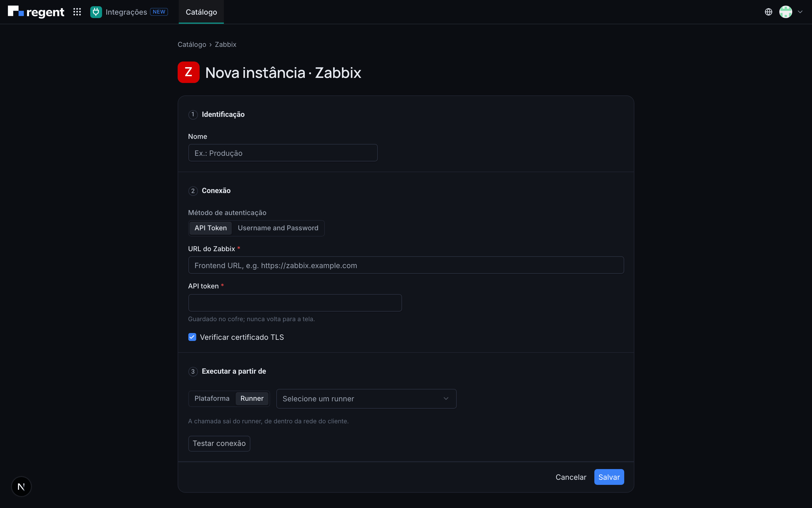Click the regent logo
Viewport: 812px width, 508px height.
click(36, 12)
